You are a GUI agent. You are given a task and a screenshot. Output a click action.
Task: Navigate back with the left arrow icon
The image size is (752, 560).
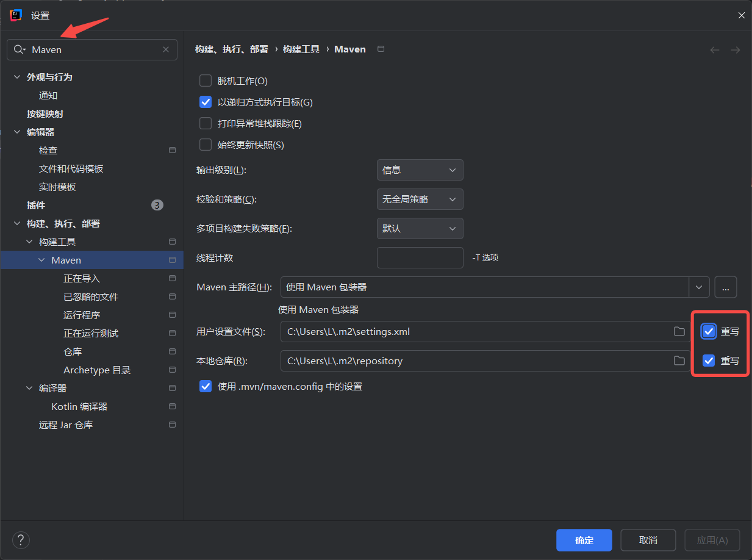(x=715, y=50)
